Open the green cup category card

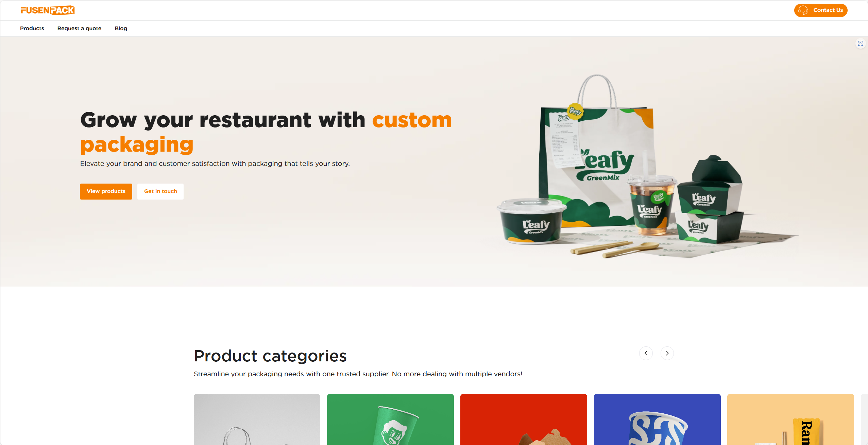coord(390,420)
